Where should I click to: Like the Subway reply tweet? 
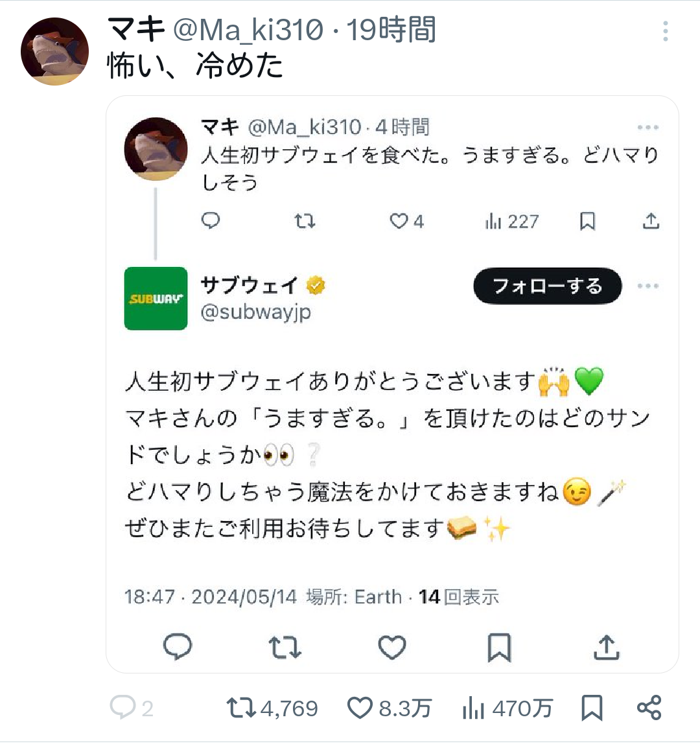[391, 648]
